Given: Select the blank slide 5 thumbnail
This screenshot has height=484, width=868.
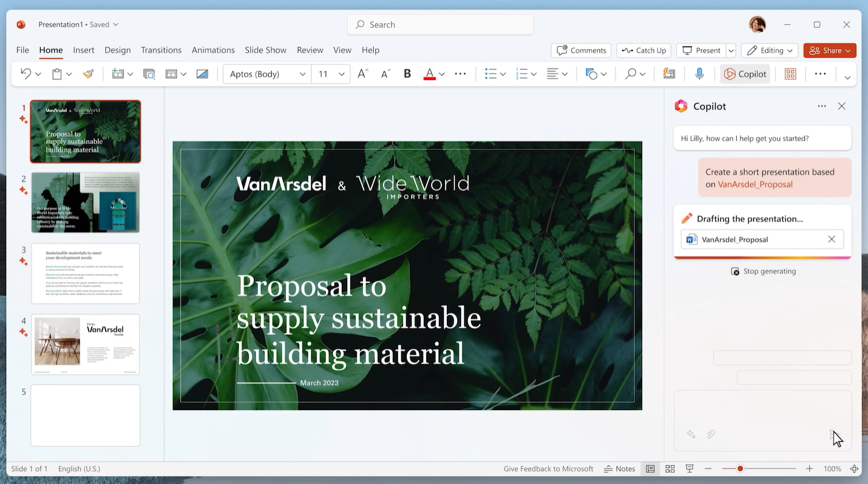Looking at the screenshot, I should (x=86, y=415).
